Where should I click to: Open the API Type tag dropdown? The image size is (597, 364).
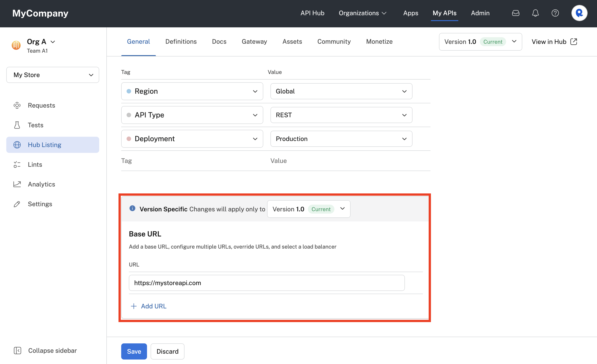click(x=192, y=115)
